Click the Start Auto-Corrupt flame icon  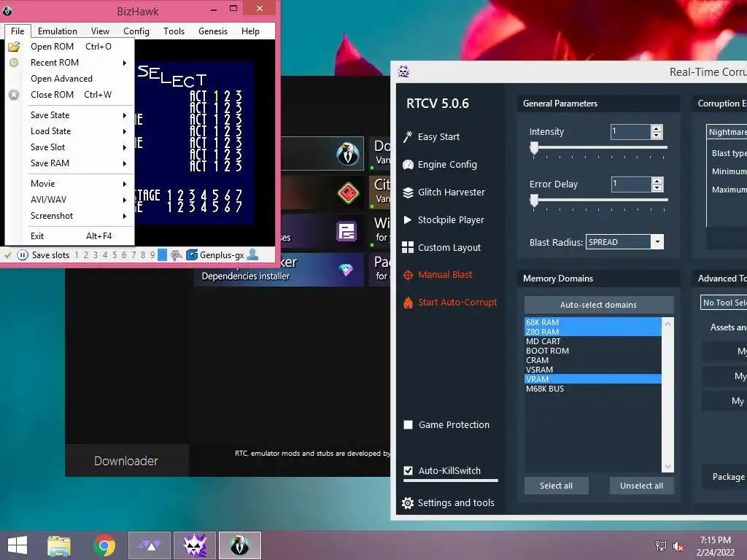pos(408,303)
